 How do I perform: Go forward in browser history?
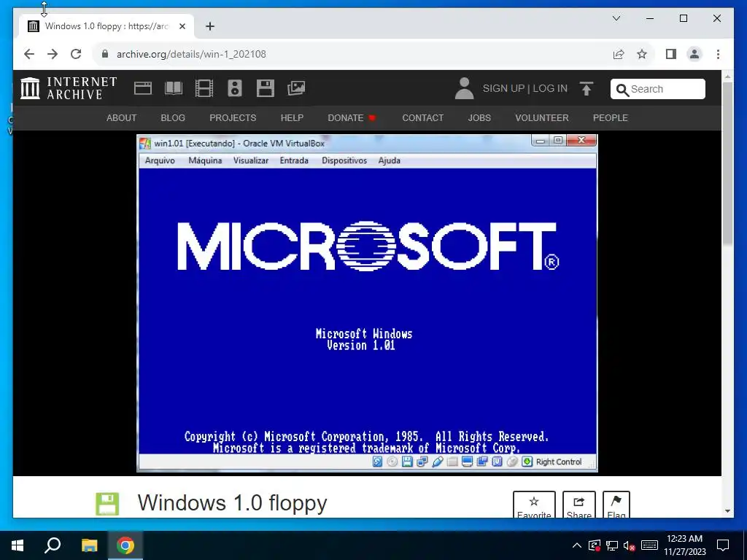tap(53, 54)
